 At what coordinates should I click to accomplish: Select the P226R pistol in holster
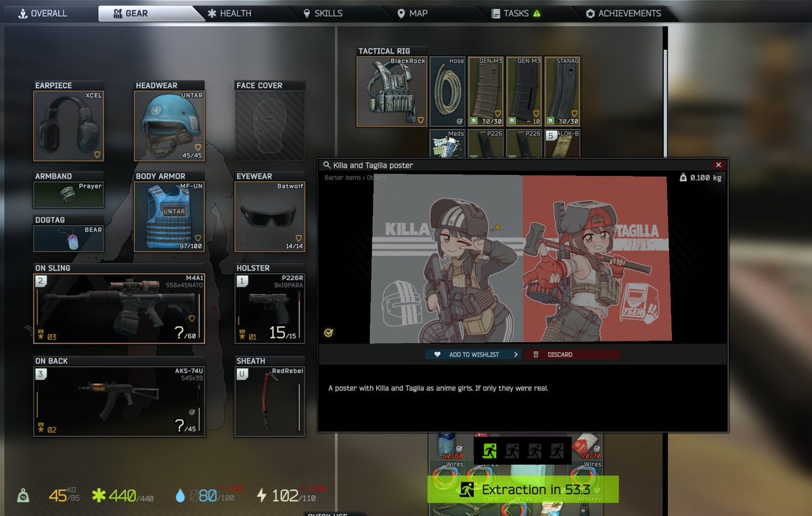[x=270, y=308]
